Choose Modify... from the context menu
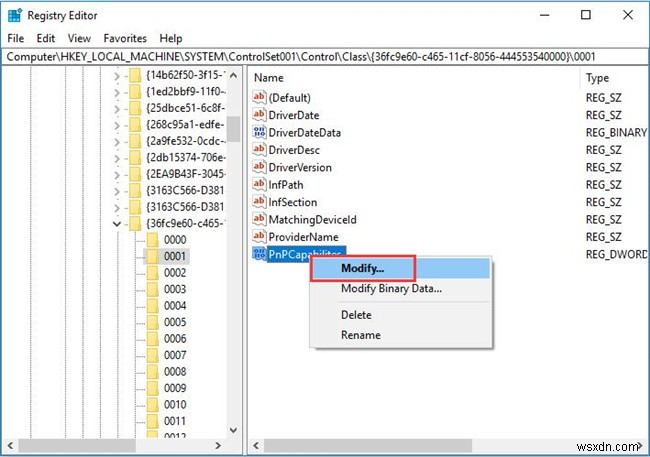 pyautogui.click(x=400, y=268)
